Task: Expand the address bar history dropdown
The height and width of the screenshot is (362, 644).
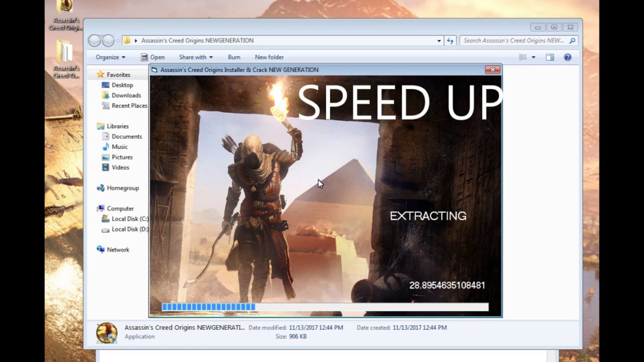Action: [439, 41]
